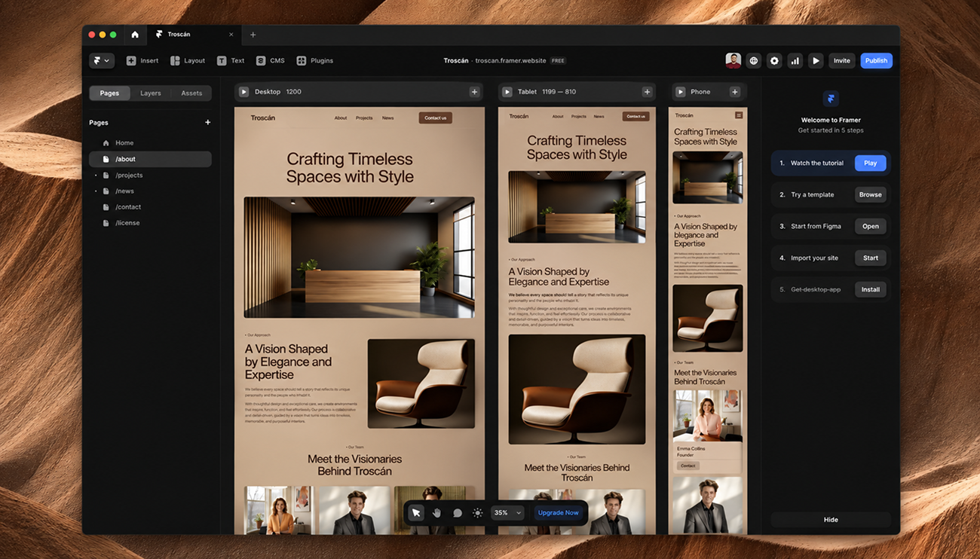Expand the /projects page tree arrow

pyautogui.click(x=96, y=176)
